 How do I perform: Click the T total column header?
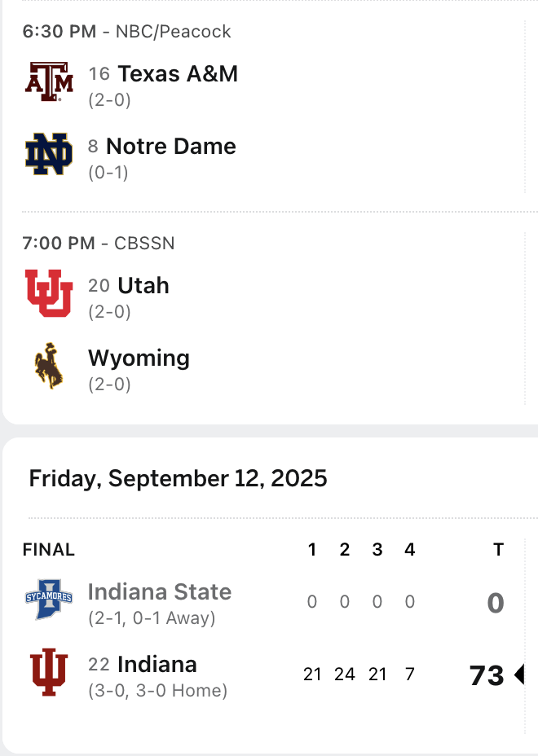[x=497, y=550]
